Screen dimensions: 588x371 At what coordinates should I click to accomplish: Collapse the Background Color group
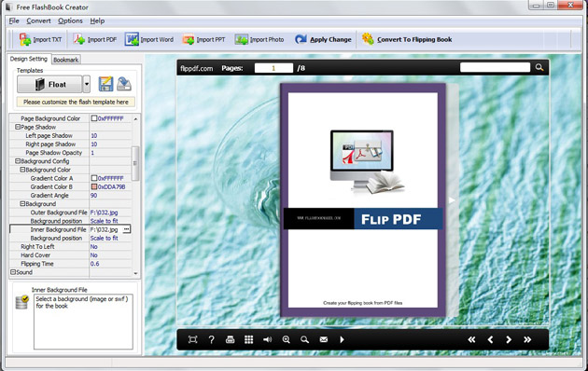22,170
